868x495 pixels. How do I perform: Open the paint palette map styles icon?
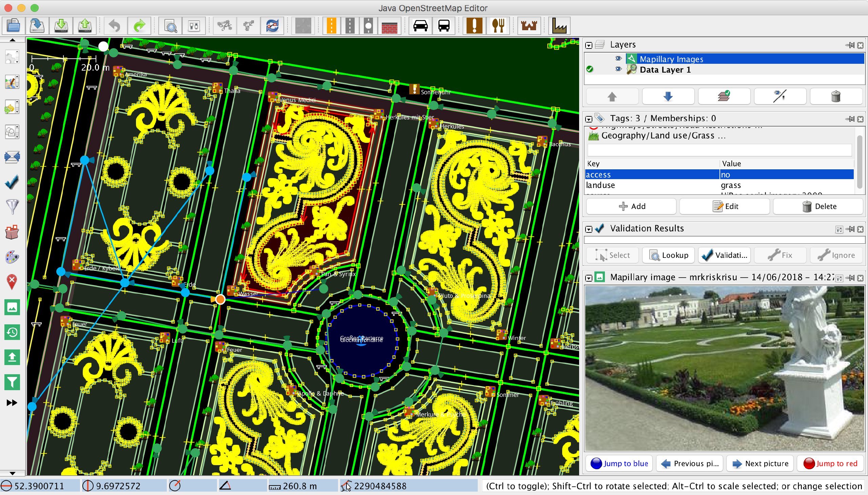click(12, 257)
